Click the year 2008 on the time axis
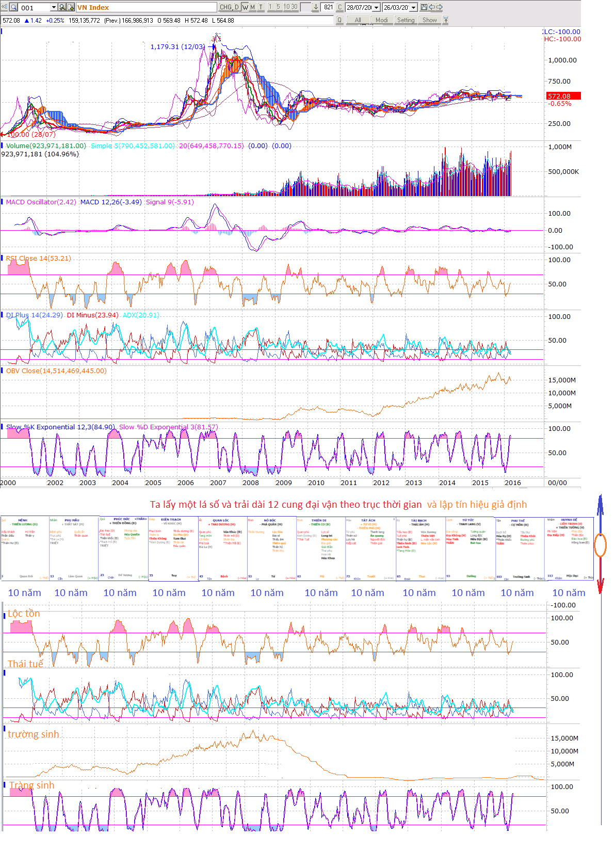This screenshot has width=615, height=868. 251,483
